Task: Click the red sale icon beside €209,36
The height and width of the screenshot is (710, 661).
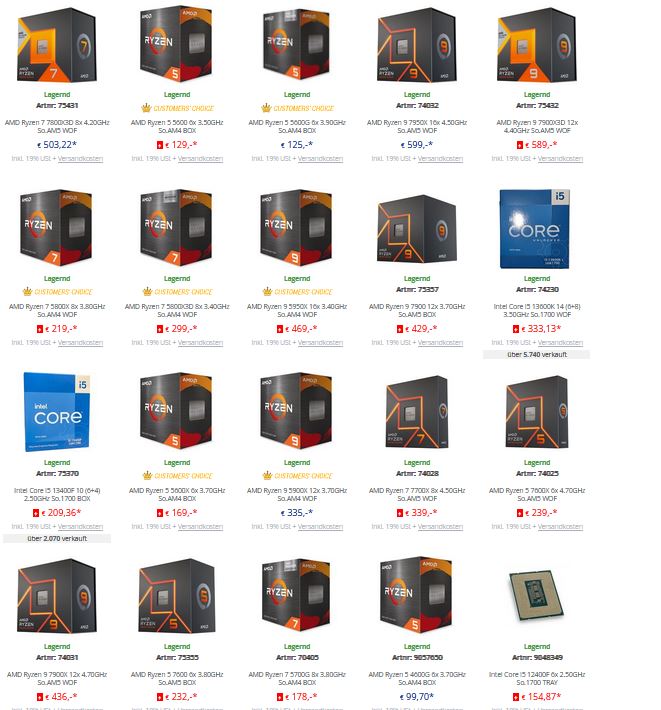Action: coord(36,513)
